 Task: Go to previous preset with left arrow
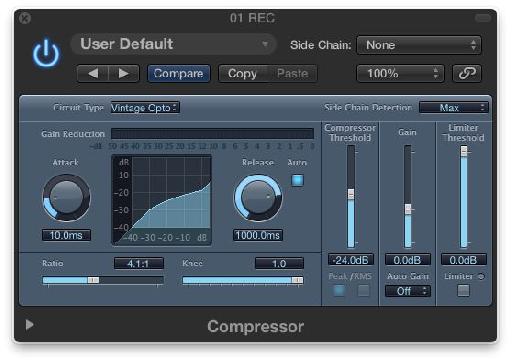coord(93,73)
